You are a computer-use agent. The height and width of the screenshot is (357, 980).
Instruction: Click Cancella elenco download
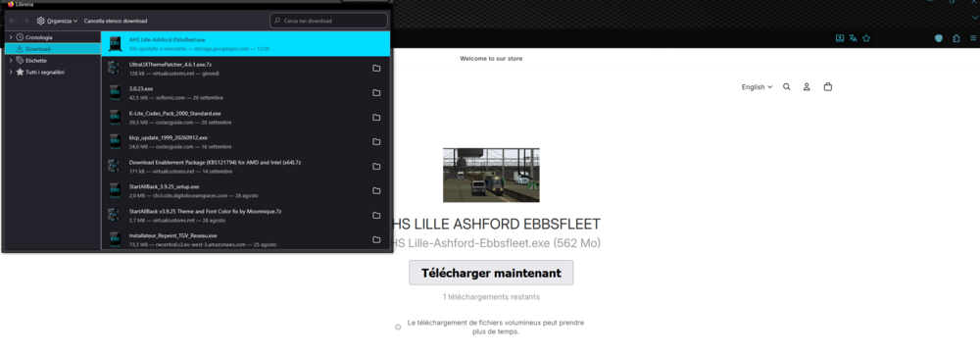116,21
